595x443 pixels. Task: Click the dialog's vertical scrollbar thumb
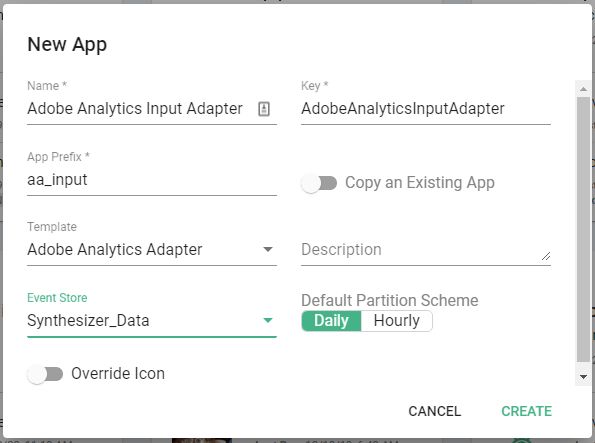pyautogui.click(x=583, y=230)
